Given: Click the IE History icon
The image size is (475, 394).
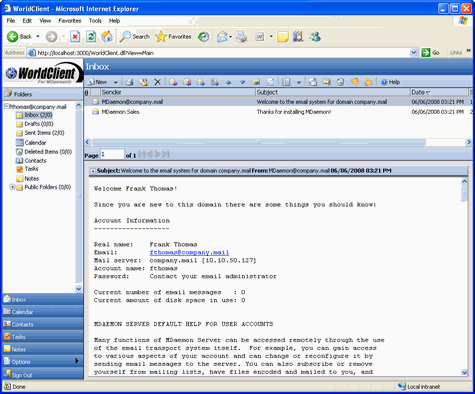Looking at the screenshot, I should [x=203, y=37].
